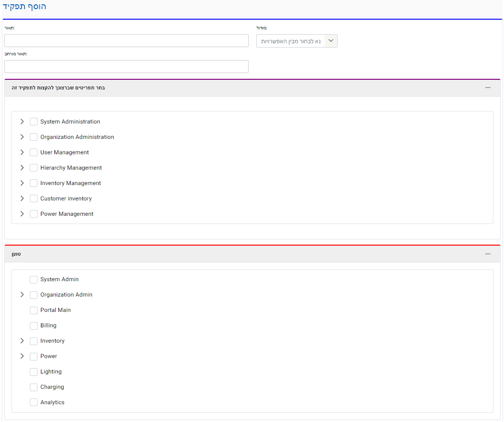Expand Hierarchy Management chevron
Image resolution: width=504 pixels, height=422 pixels.
[x=22, y=168]
